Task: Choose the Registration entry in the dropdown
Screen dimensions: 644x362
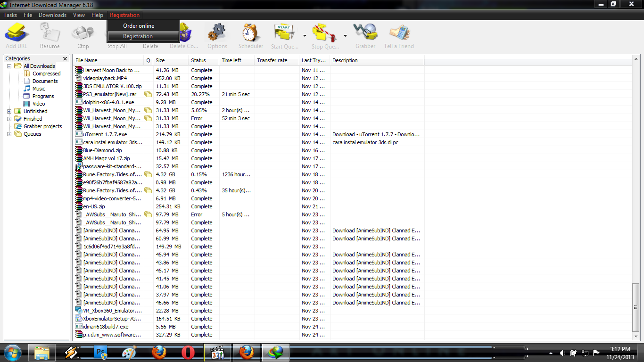Action: 143,36
